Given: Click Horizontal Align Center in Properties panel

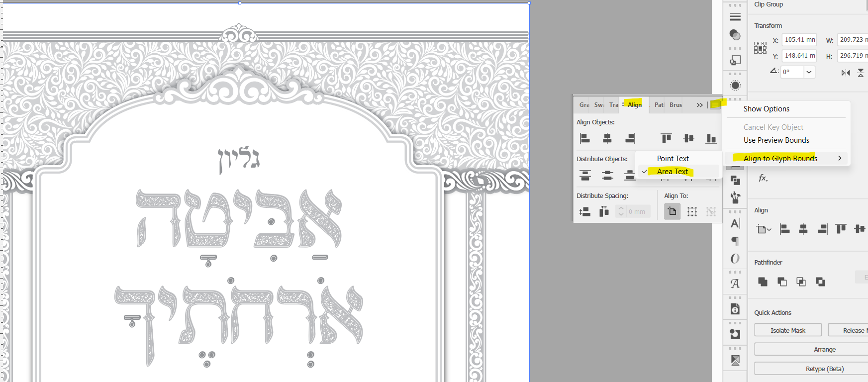Looking at the screenshot, I should 803,229.
